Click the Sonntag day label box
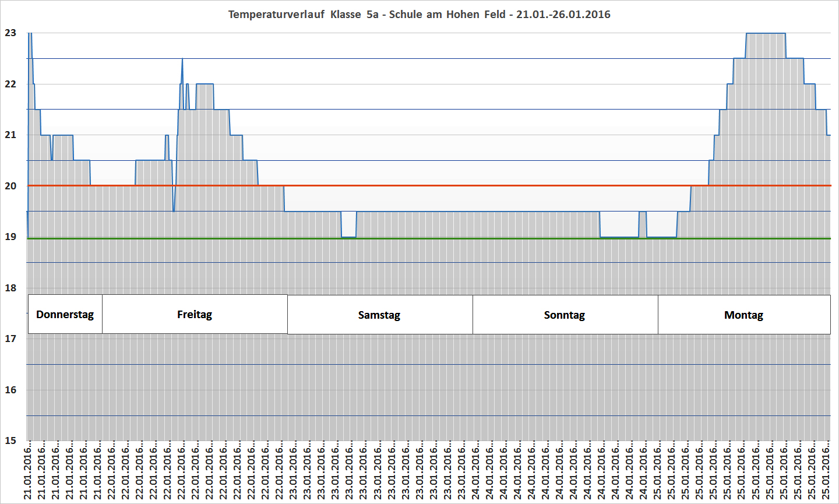 tap(565, 315)
